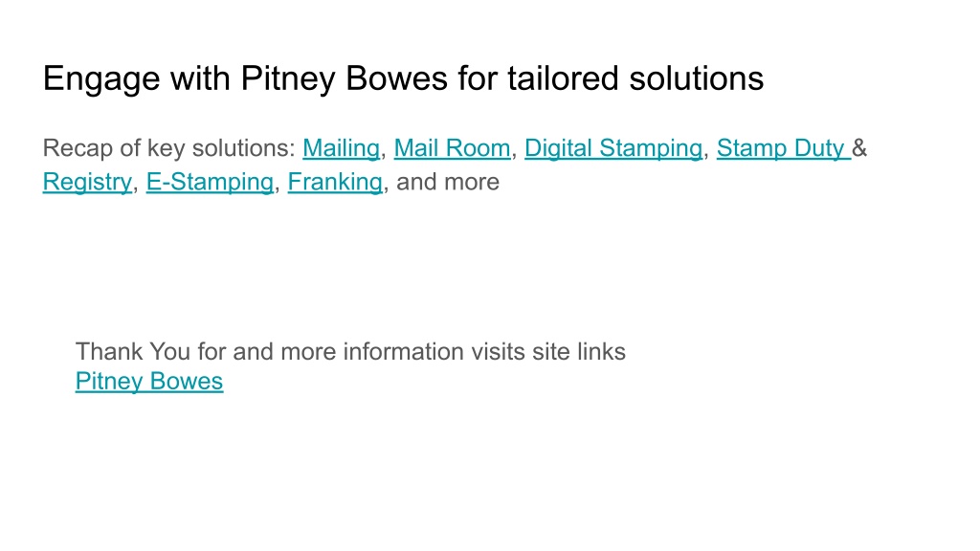The image size is (980, 551).
Task: Open the E-Stamping link
Action: [x=210, y=183]
